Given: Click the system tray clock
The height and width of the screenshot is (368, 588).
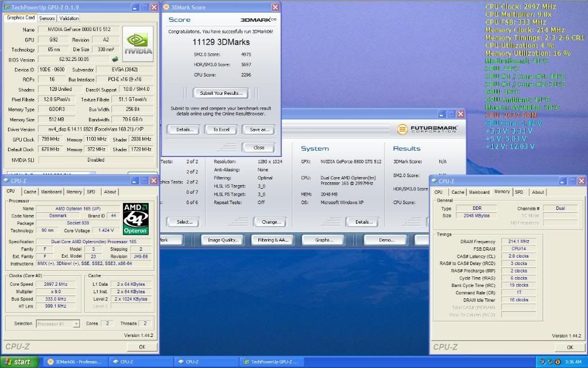Looking at the screenshot, I should coord(572,362).
